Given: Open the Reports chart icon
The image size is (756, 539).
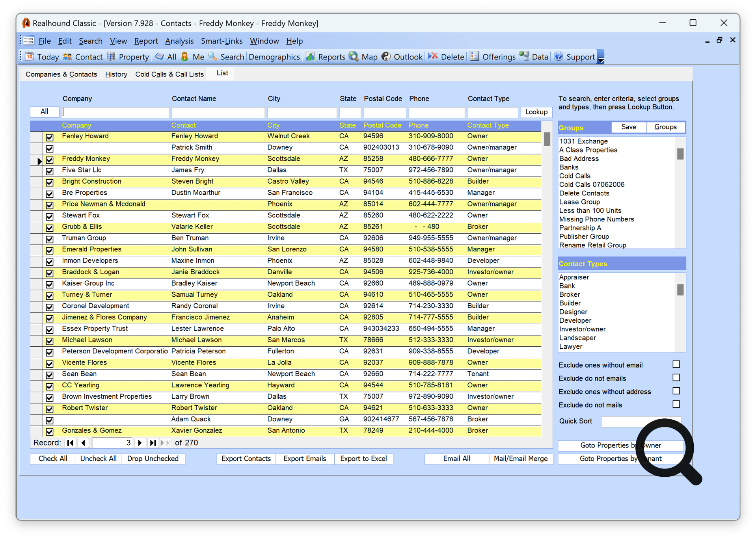Looking at the screenshot, I should click(311, 57).
